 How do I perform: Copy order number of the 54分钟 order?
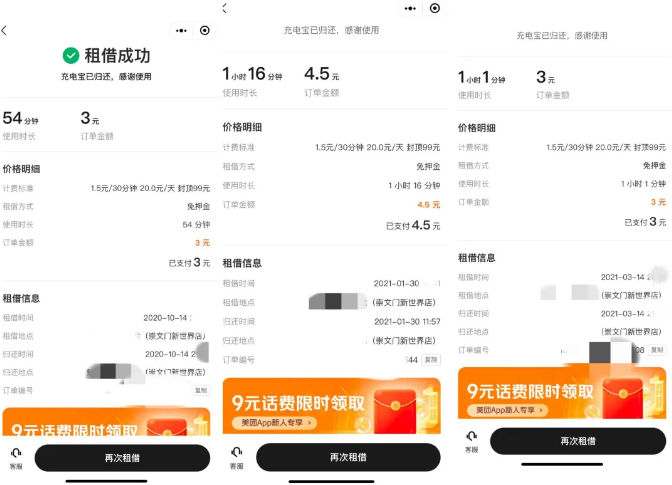coord(201,391)
